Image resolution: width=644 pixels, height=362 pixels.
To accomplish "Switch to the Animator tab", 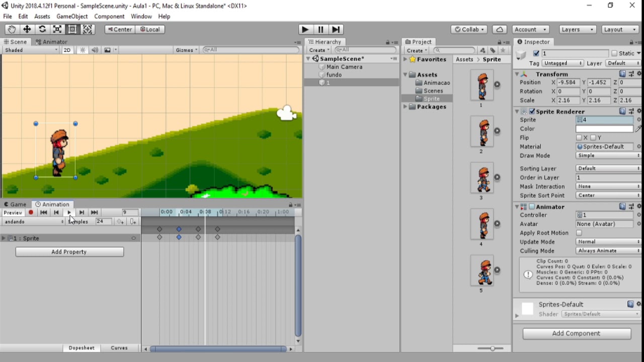I will [51, 42].
